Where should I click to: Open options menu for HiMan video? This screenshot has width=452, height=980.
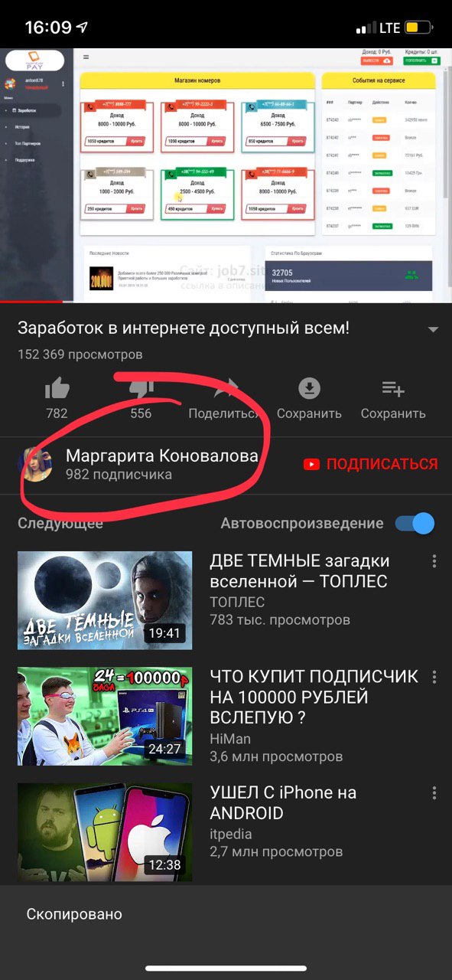click(434, 677)
